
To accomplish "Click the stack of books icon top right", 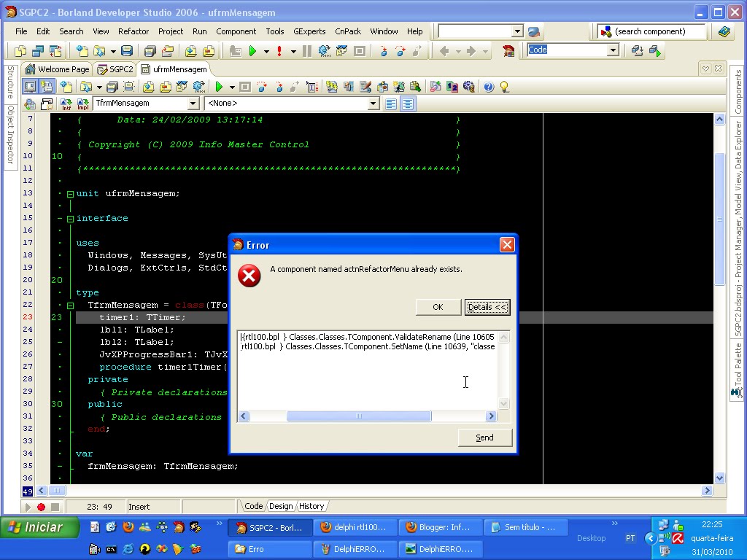I will 724,32.
